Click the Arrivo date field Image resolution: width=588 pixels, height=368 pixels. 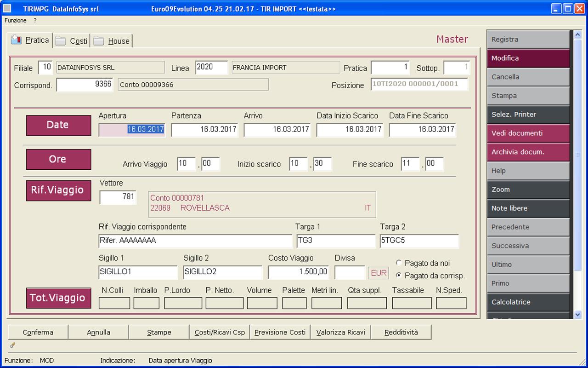(277, 130)
